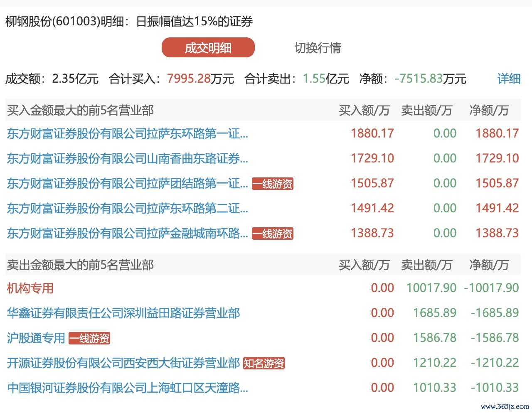The image size is (532, 413).
Task: Select the 成交明细 tab
Action: coord(208,48)
